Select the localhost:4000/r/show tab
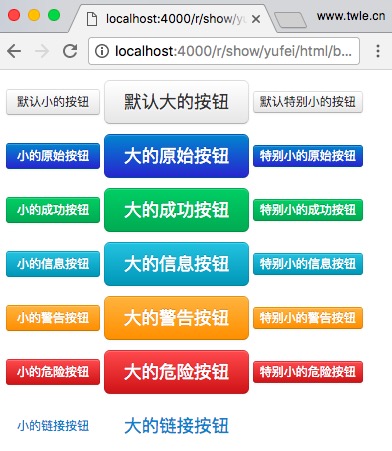392x451 pixels. tap(173, 19)
